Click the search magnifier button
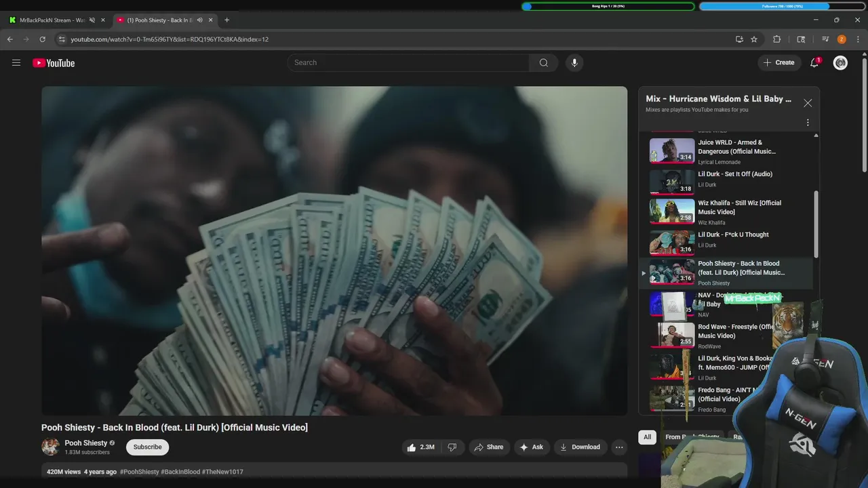Viewport: 868px width, 488px height. click(x=544, y=63)
